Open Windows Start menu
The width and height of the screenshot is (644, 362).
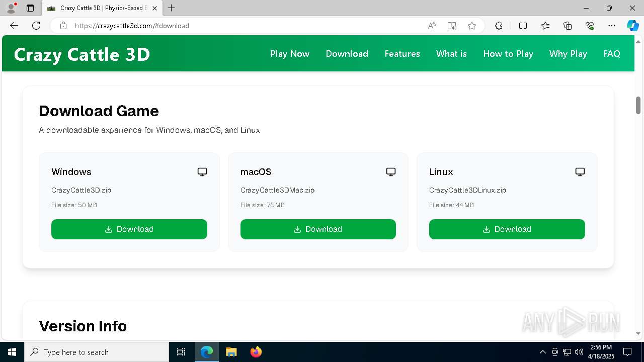12,352
